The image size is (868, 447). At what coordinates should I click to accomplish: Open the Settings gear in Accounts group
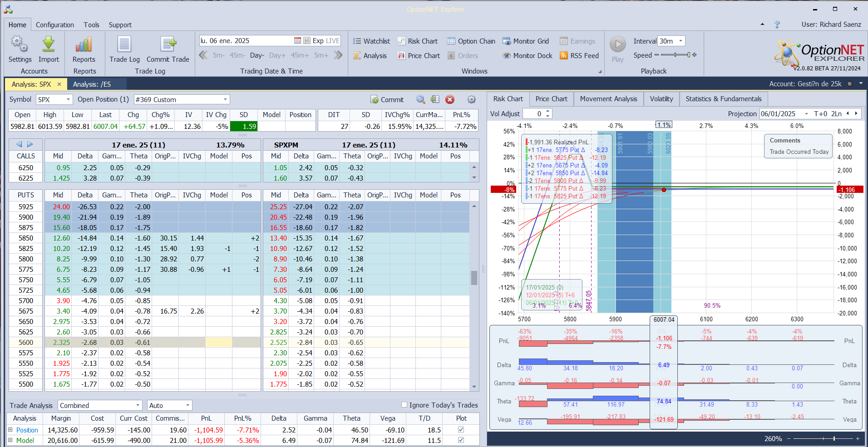[20, 44]
